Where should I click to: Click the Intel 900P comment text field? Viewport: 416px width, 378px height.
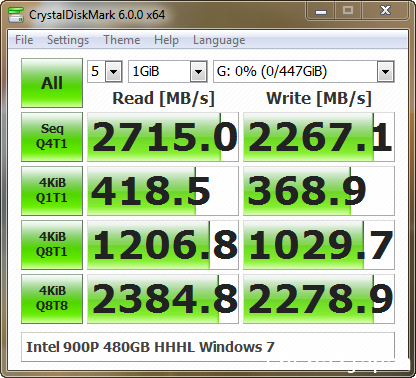pyautogui.click(x=208, y=347)
